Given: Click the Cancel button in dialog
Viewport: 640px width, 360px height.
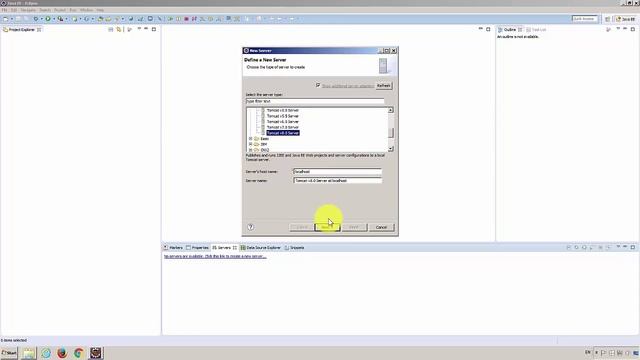Looking at the screenshot, I should click(x=381, y=227).
